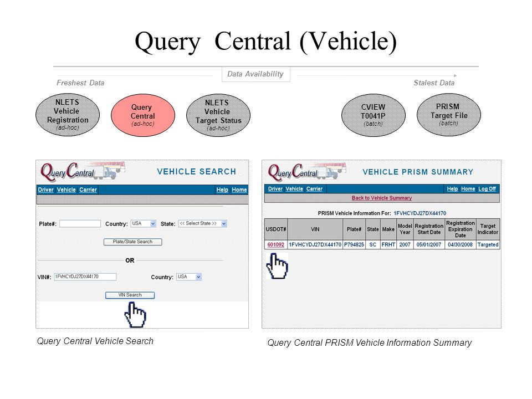Click the VIN column header
Viewport: 532px width, 399px height.
[x=315, y=229]
